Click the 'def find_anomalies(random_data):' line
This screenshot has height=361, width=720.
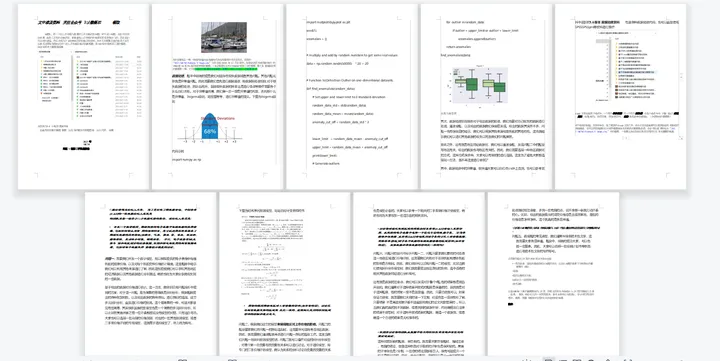coord(331,89)
